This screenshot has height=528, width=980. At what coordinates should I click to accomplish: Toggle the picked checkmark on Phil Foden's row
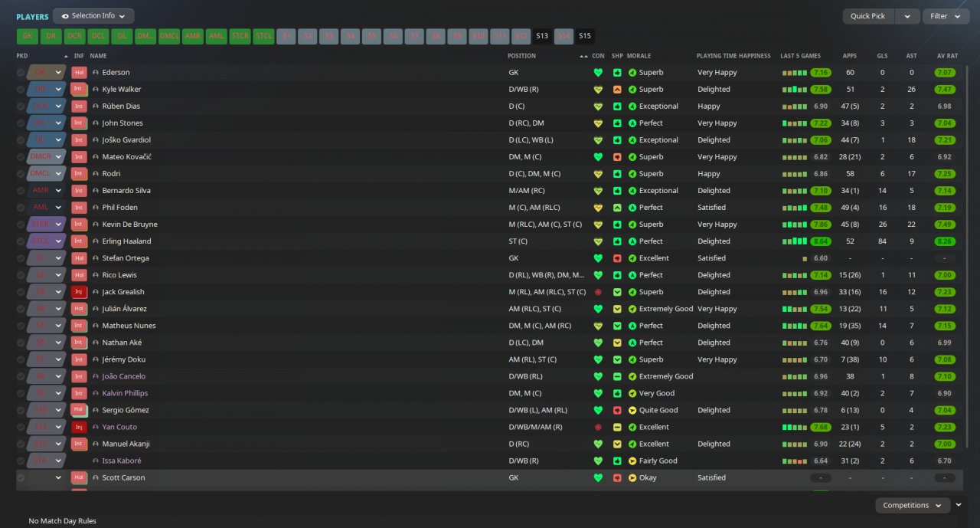[21, 208]
